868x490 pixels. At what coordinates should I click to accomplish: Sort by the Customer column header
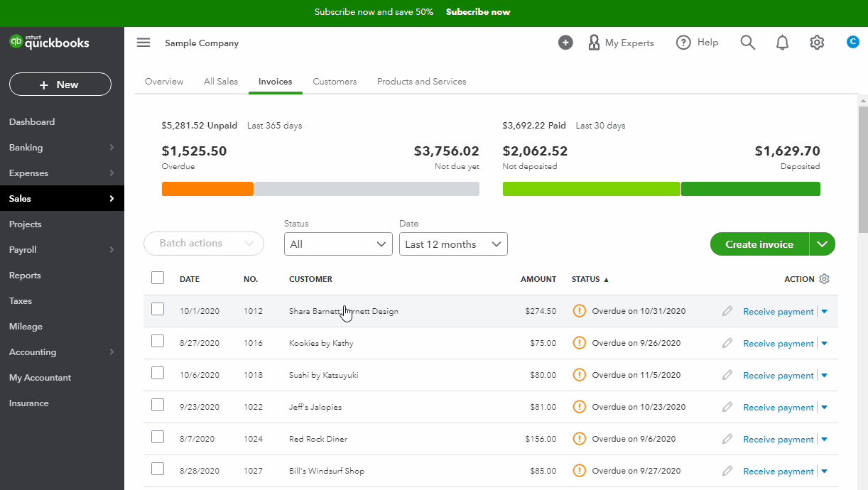pyautogui.click(x=310, y=279)
